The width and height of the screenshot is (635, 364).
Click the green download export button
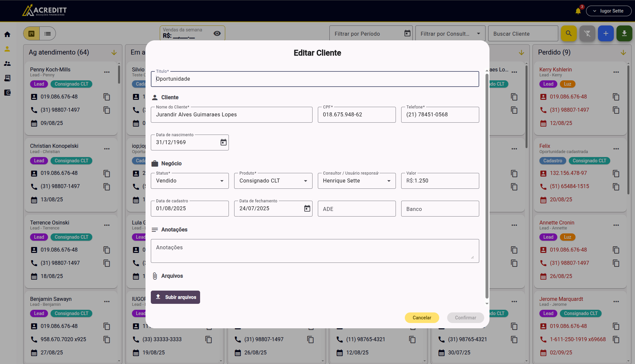tap(624, 33)
